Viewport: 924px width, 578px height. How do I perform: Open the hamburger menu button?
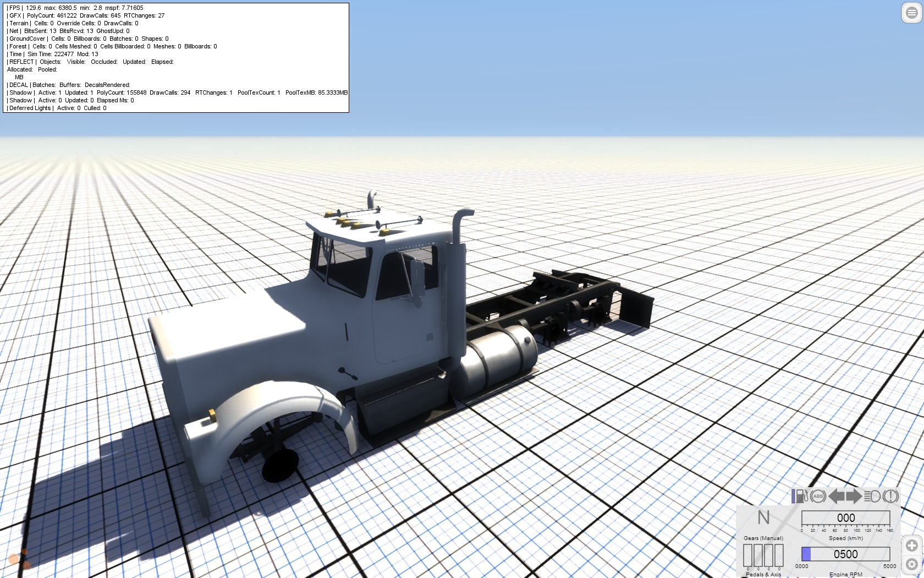[912, 13]
